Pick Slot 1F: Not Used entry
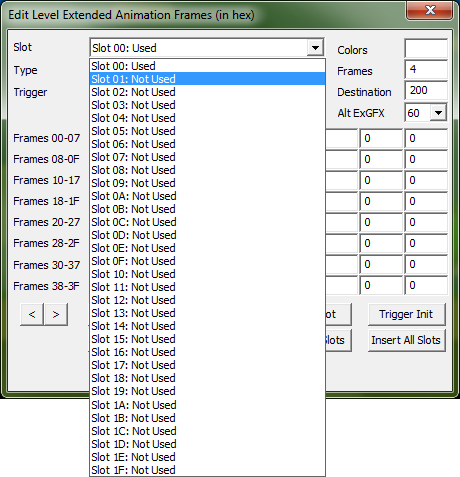This screenshot has width=460, height=477. [207, 470]
